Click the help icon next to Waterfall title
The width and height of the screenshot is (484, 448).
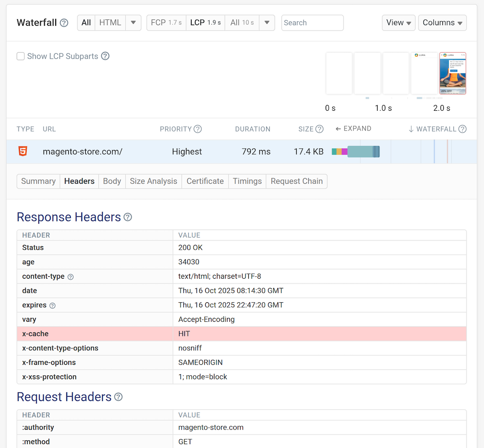click(x=64, y=23)
